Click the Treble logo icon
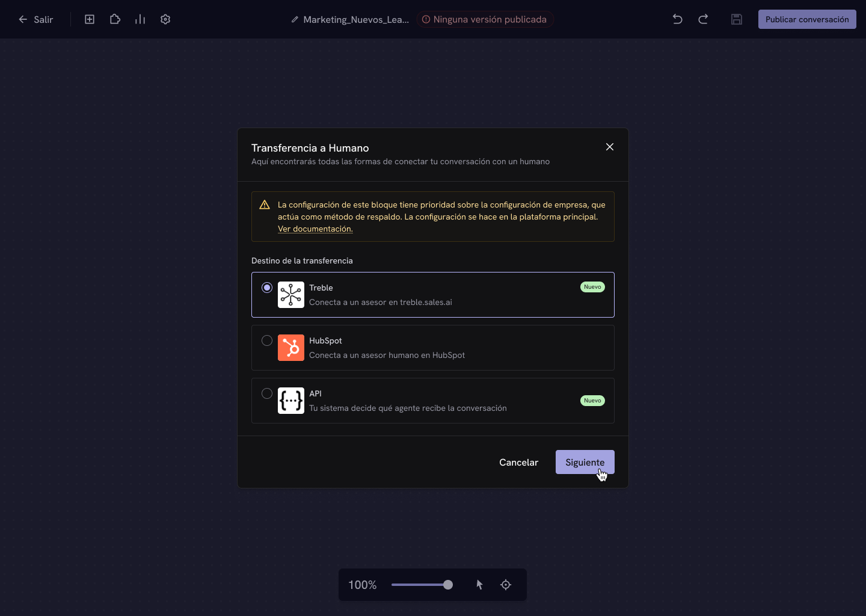This screenshot has height=616, width=866. pos(291,295)
